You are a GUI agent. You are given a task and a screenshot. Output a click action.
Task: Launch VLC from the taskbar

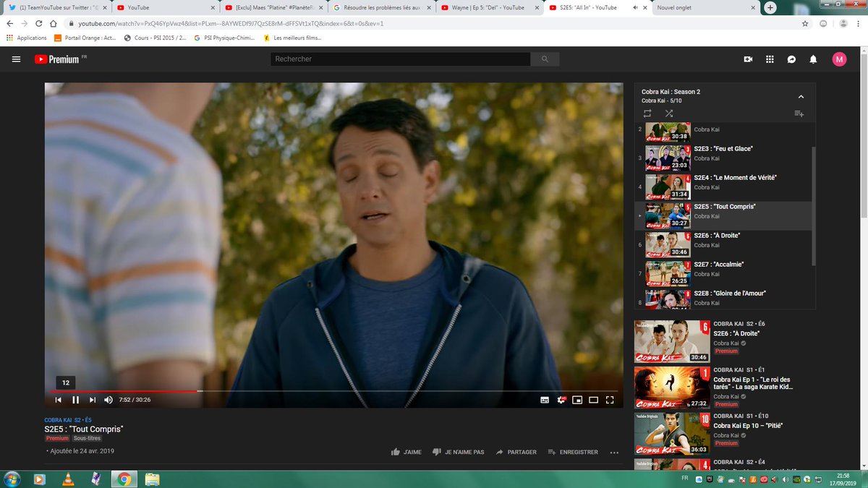(x=68, y=479)
